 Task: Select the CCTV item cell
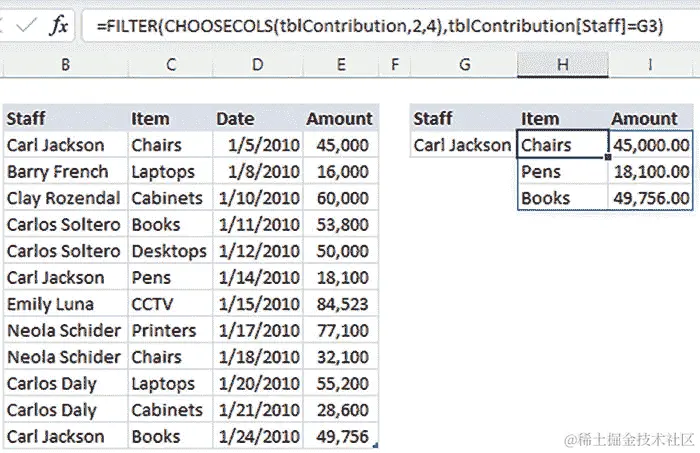tap(171, 304)
